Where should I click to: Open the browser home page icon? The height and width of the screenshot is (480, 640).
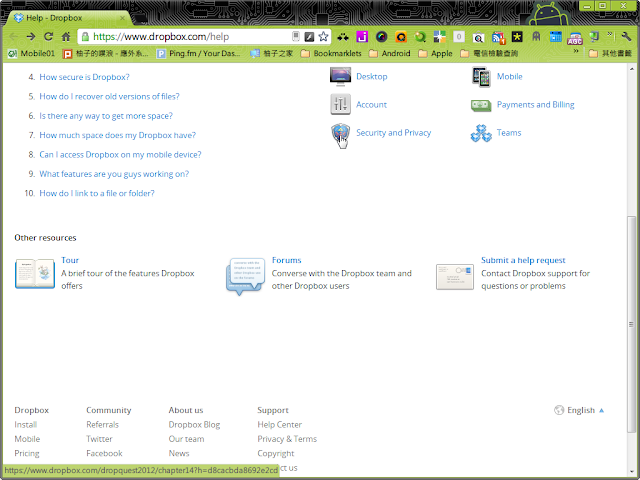(x=66, y=37)
